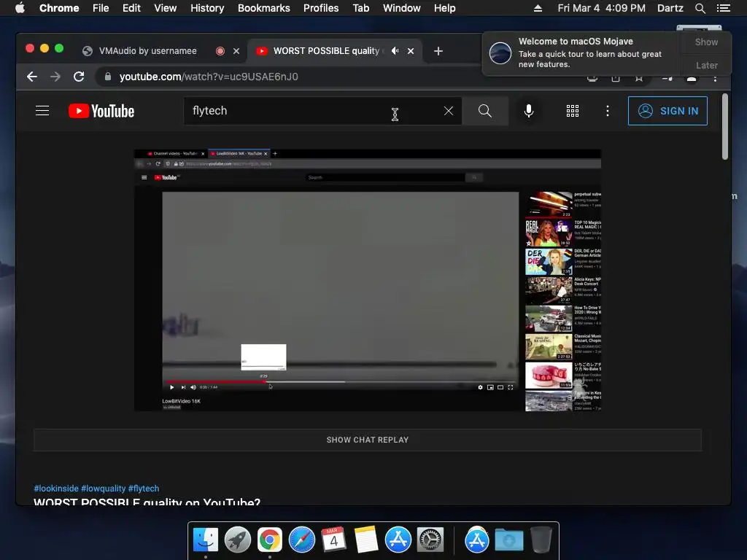View site info via lock icon
Viewport: 747px width, 560px height.
(x=108, y=77)
